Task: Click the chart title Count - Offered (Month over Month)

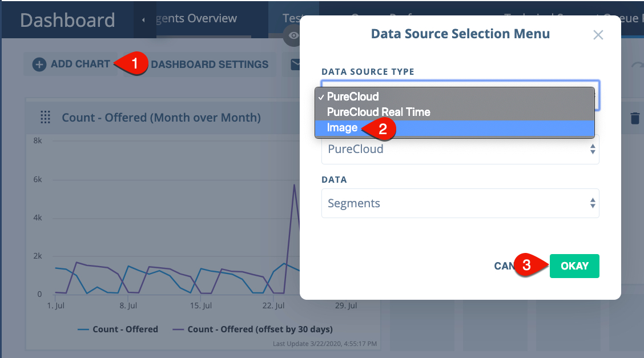Action: click(x=162, y=118)
